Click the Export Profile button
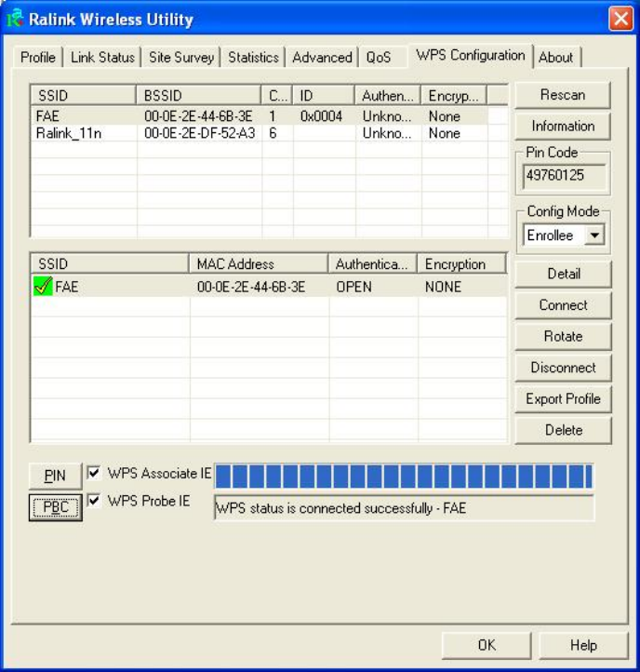This screenshot has width=640, height=672. [564, 398]
